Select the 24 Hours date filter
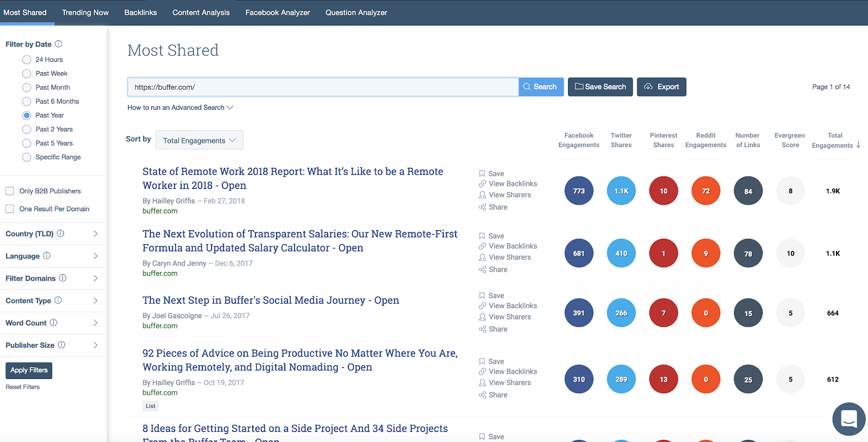This screenshot has width=868, height=442. pos(27,60)
